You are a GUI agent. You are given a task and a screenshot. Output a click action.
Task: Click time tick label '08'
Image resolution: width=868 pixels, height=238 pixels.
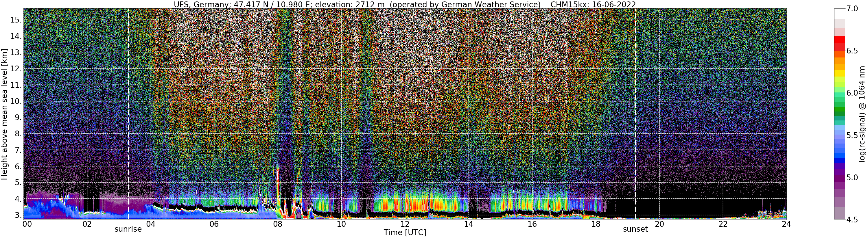pyautogui.click(x=278, y=224)
